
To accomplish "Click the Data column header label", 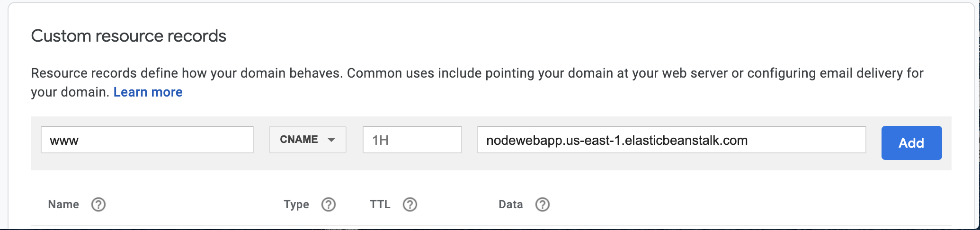I will pyautogui.click(x=511, y=204).
